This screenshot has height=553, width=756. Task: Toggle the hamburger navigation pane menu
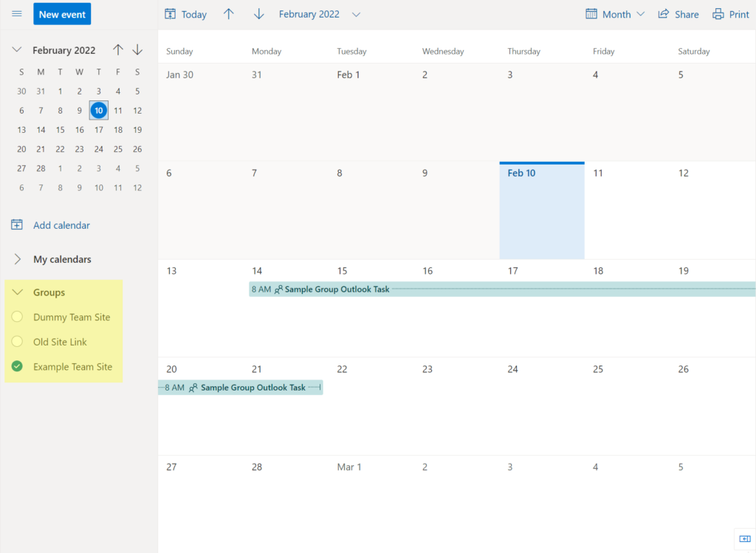tap(17, 13)
